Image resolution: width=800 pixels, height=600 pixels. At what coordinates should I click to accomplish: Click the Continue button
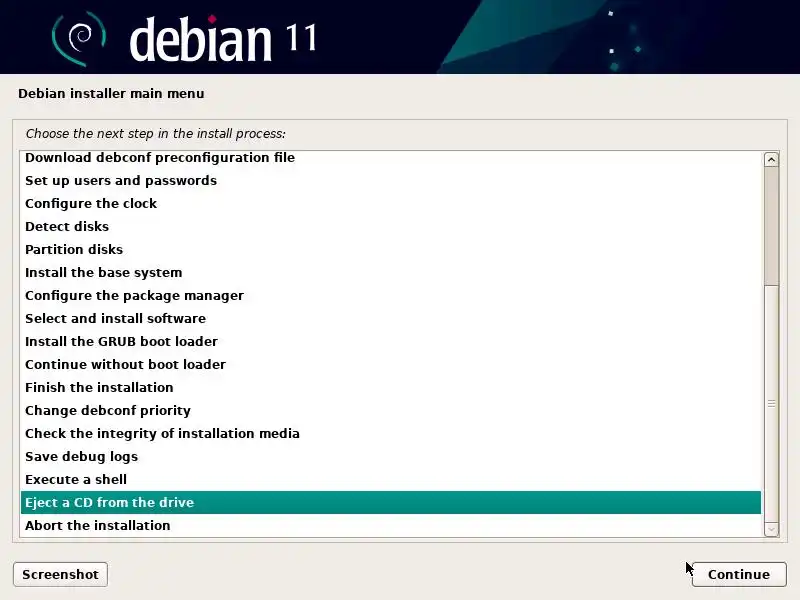739,574
